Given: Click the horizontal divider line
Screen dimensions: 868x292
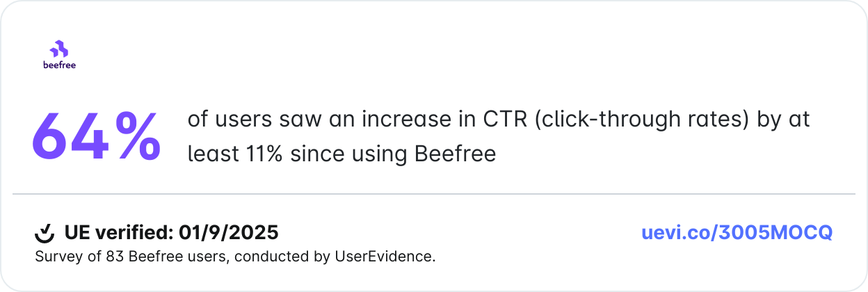Looking at the screenshot, I should (x=434, y=194).
